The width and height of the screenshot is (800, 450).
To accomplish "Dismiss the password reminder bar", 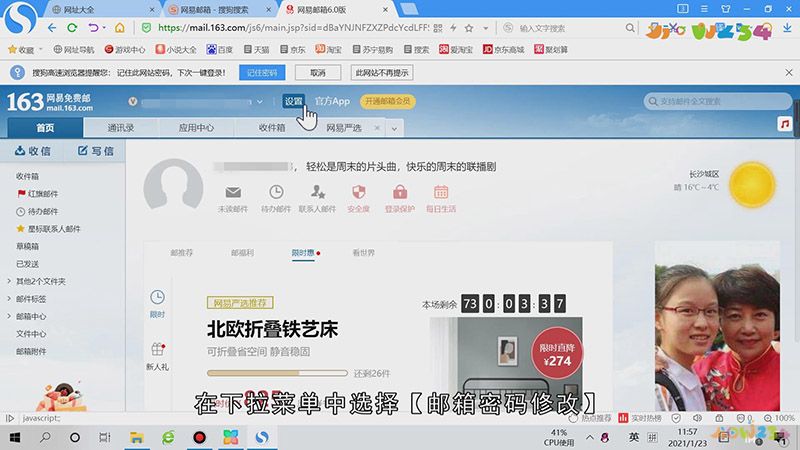I will point(789,73).
